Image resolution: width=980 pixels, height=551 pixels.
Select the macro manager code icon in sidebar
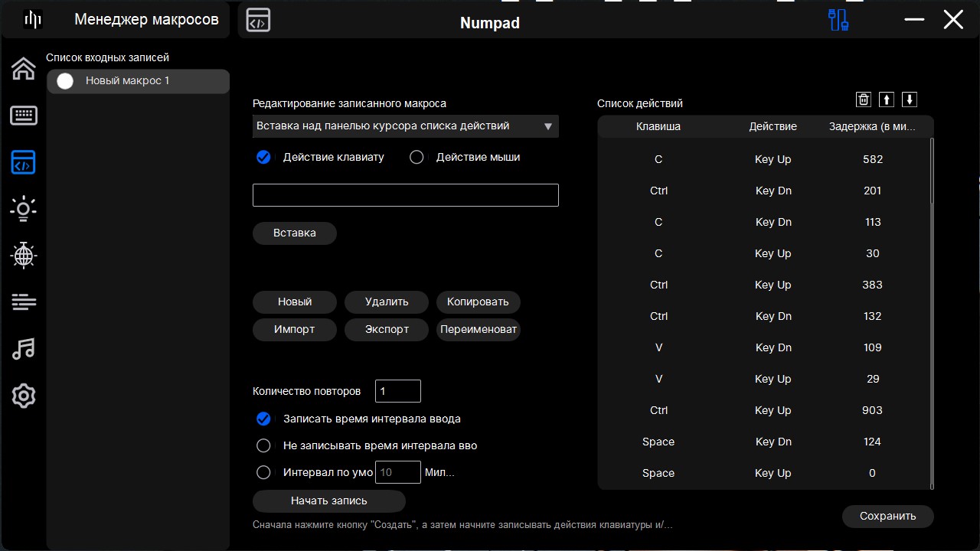[x=24, y=162]
